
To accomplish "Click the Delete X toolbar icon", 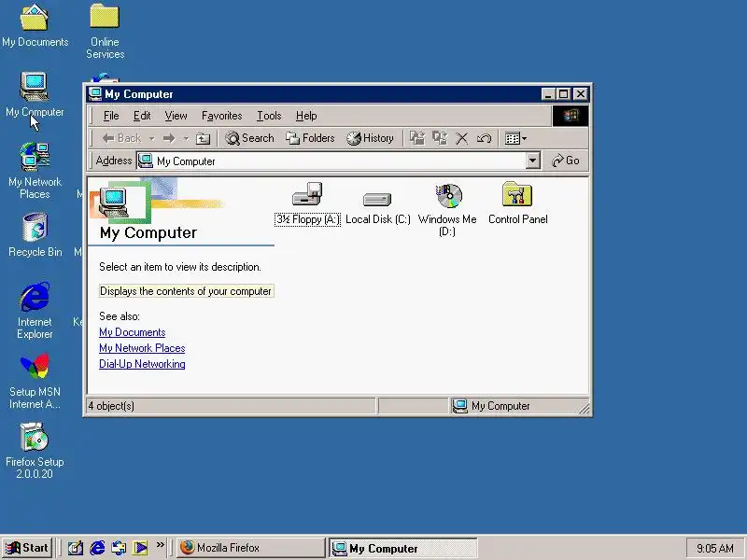I will [x=461, y=138].
